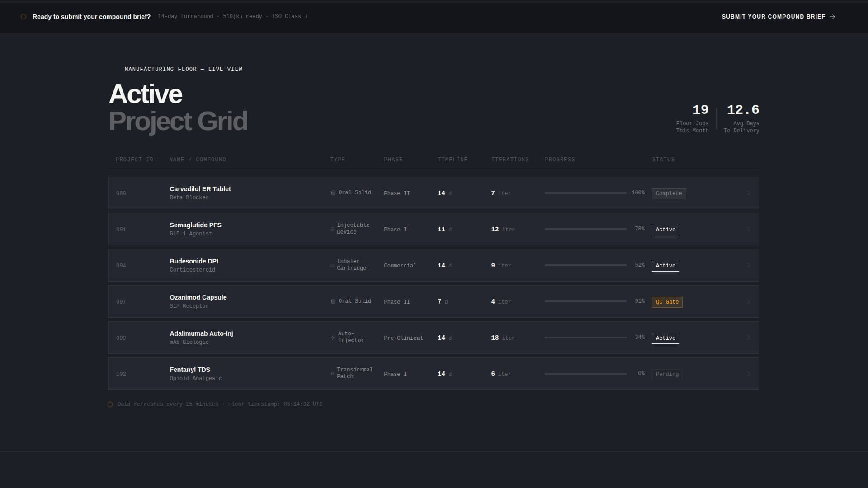Click the QC Gate status badge
This screenshot has width=868, height=488.
667,302
